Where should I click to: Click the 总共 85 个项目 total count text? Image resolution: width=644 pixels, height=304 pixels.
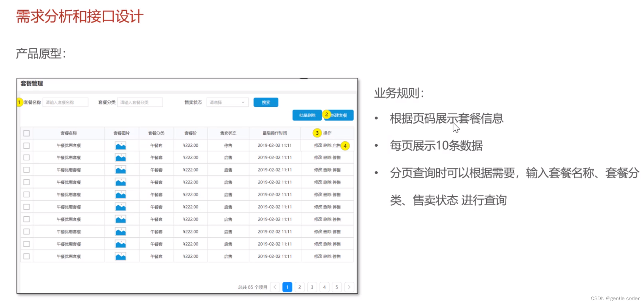coord(252,287)
